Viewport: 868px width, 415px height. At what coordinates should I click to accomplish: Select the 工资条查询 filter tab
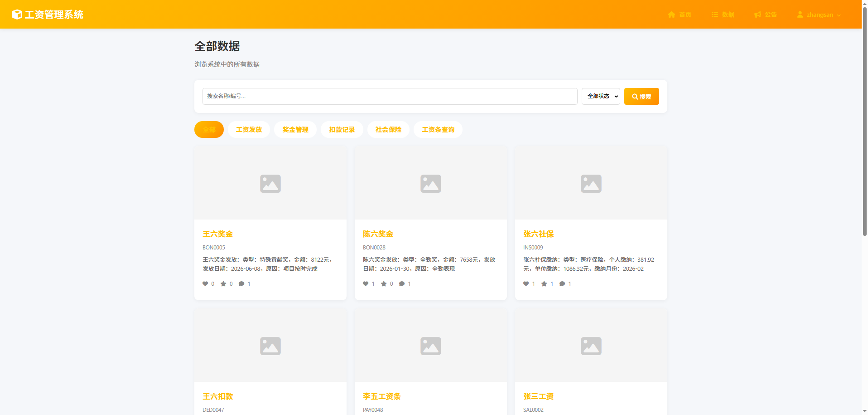[x=438, y=129]
